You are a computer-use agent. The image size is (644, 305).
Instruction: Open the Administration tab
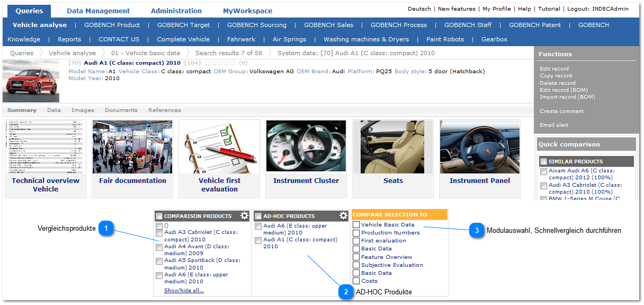176,11
